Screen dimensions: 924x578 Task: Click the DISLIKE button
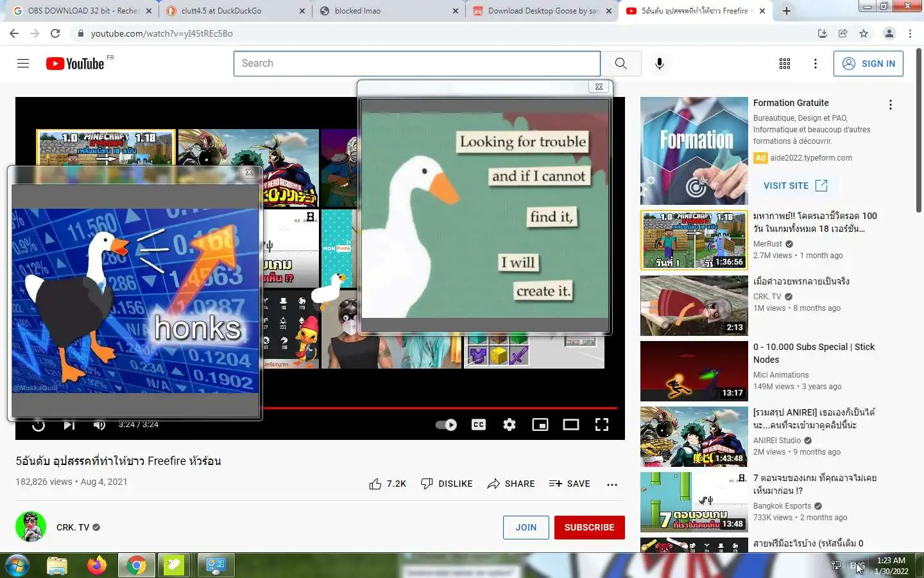[x=447, y=484]
